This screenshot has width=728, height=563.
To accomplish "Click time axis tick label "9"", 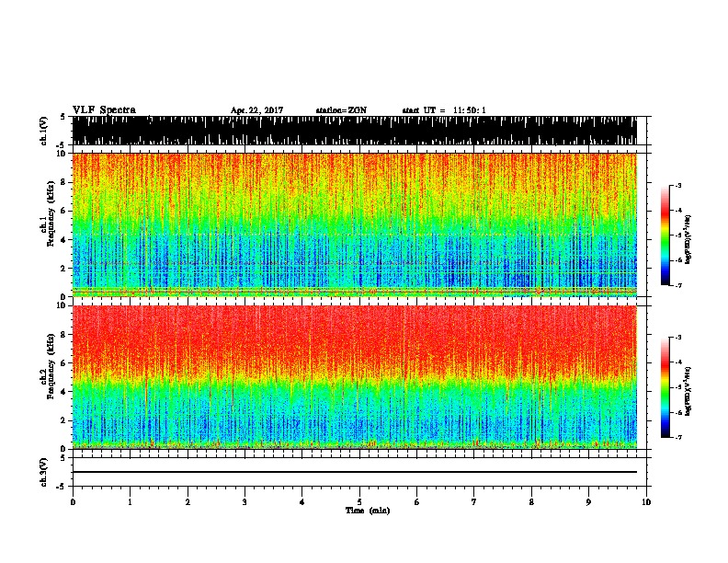I will tap(588, 502).
